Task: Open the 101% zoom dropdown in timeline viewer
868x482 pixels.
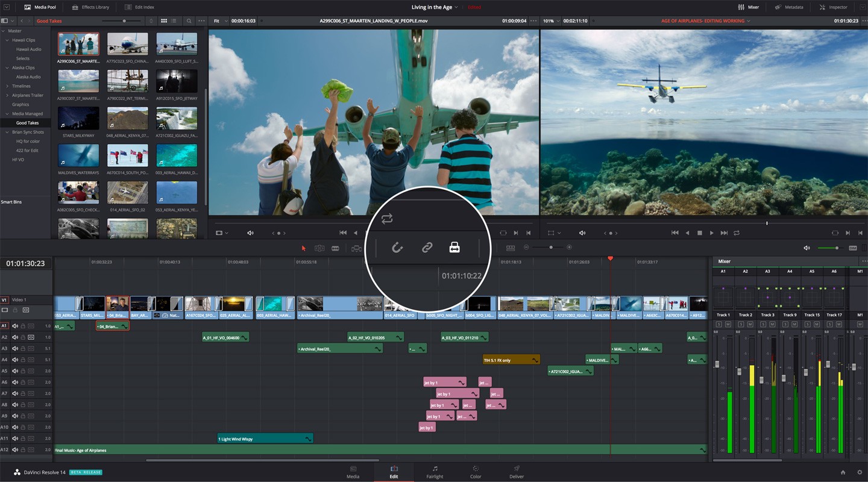Action: [x=551, y=21]
